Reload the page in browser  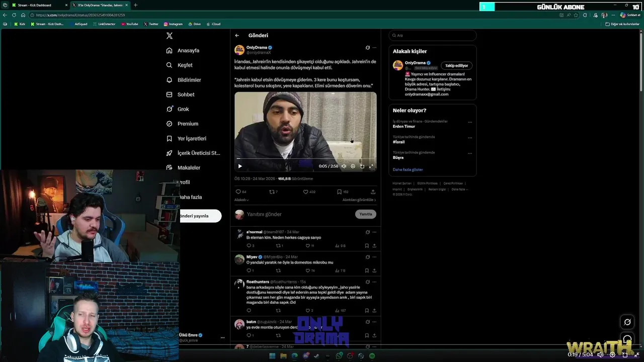[x=14, y=15]
